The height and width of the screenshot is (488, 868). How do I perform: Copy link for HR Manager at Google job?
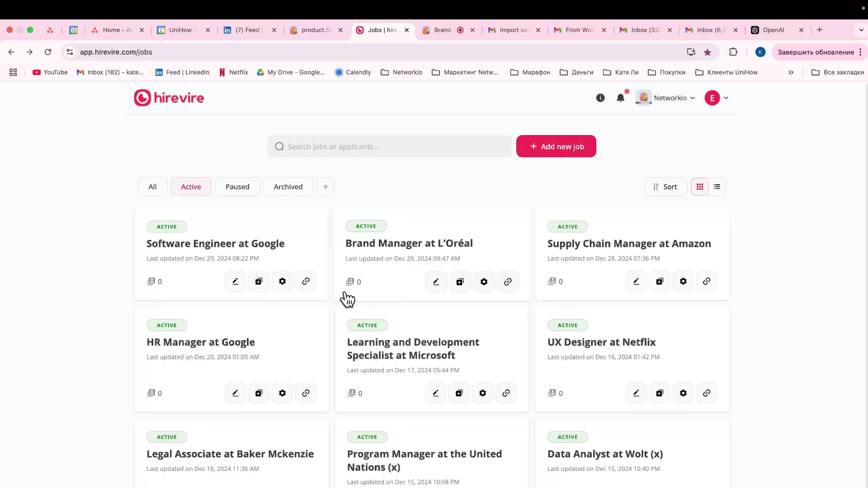[306, 393]
